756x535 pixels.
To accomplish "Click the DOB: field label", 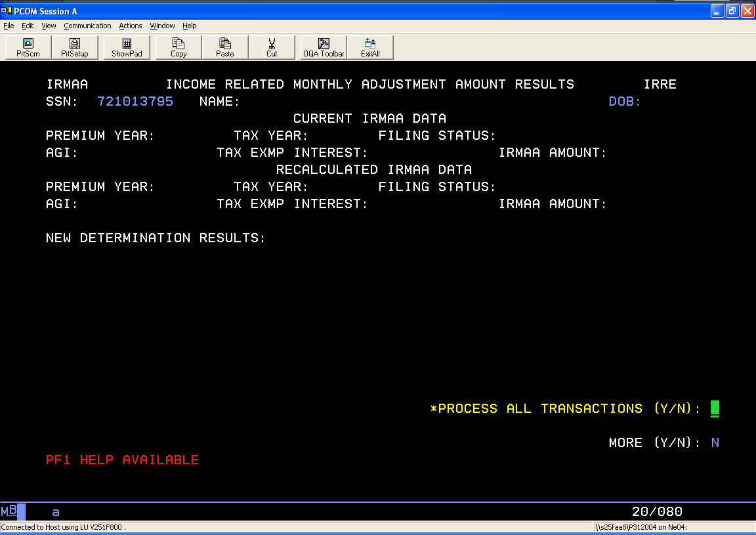I will [x=625, y=101].
